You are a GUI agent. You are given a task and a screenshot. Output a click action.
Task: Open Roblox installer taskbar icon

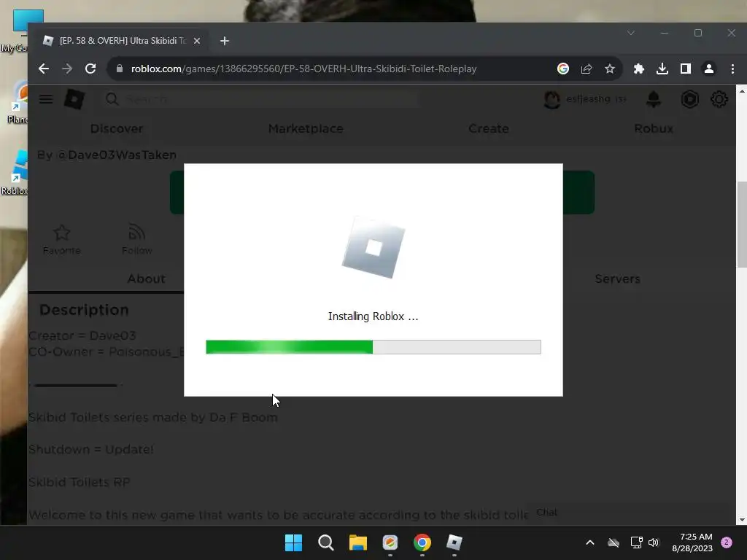(454, 542)
